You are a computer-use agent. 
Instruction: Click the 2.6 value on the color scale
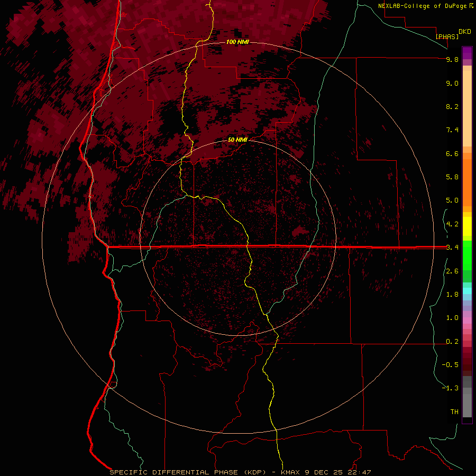click(x=452, y=271)
